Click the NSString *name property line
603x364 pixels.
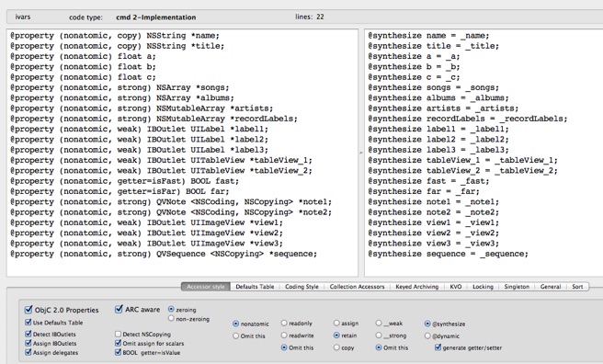click(x=115, y=36)
